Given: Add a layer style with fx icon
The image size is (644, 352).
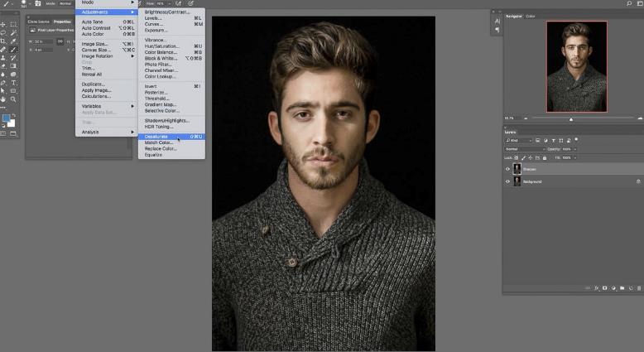Looking at the screenshot, I should pyautogui.click(x=597, y=288).
